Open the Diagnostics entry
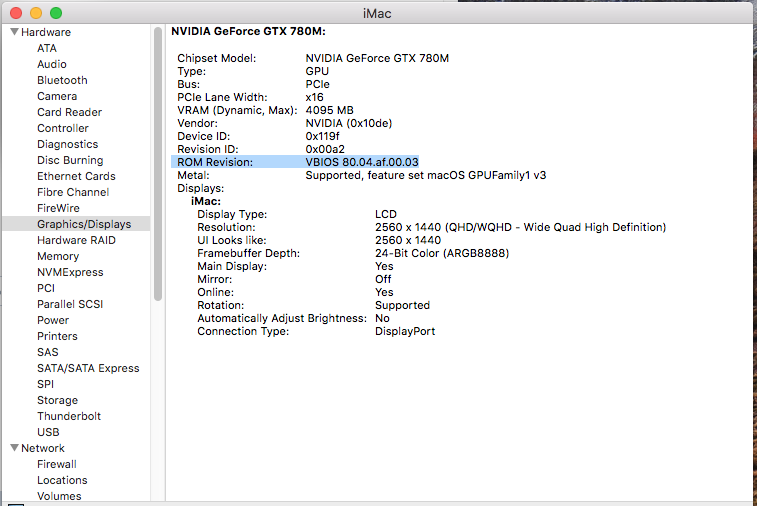The height and width of the screenshot is (506, 757). (x=68, y=144)
